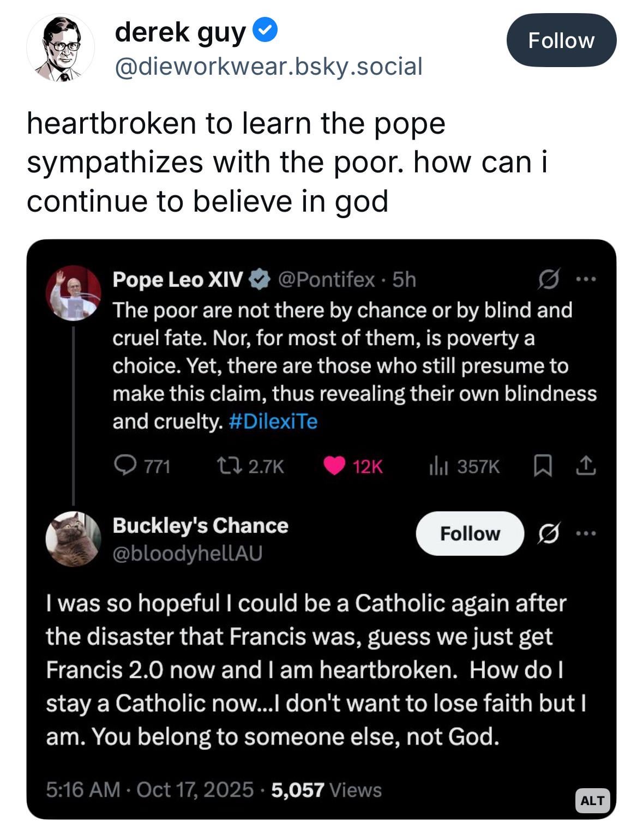
Task: Click derek guy's profile avatar
Action: 61,49
